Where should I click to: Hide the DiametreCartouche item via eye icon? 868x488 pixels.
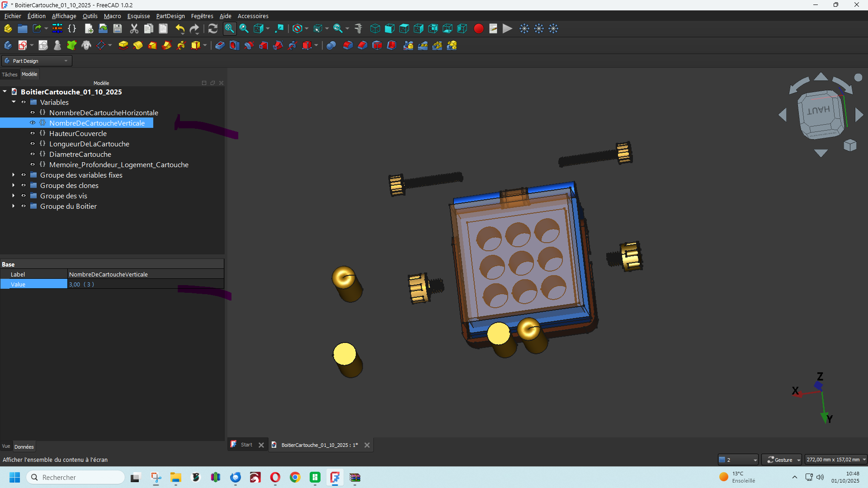[33, 154]
